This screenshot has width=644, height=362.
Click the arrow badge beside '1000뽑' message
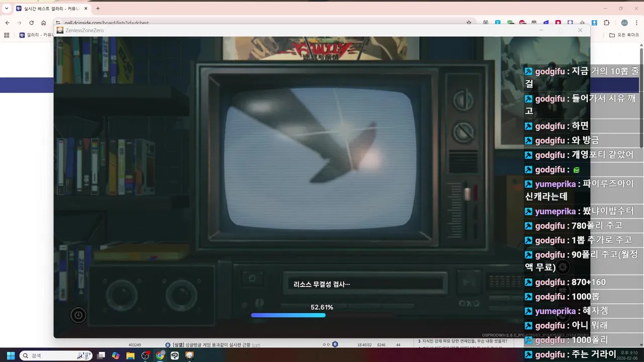pos(529,297)
